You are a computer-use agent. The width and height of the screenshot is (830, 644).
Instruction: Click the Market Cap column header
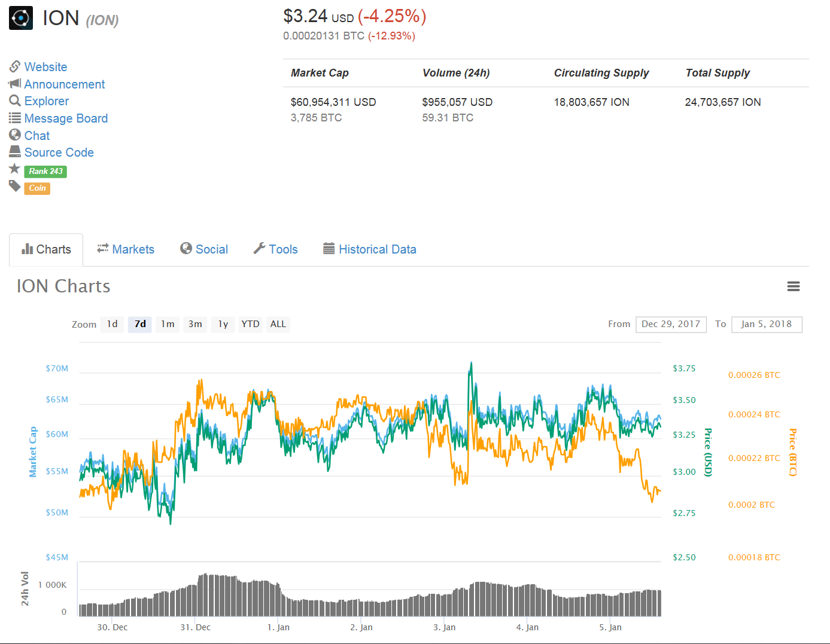320,73
